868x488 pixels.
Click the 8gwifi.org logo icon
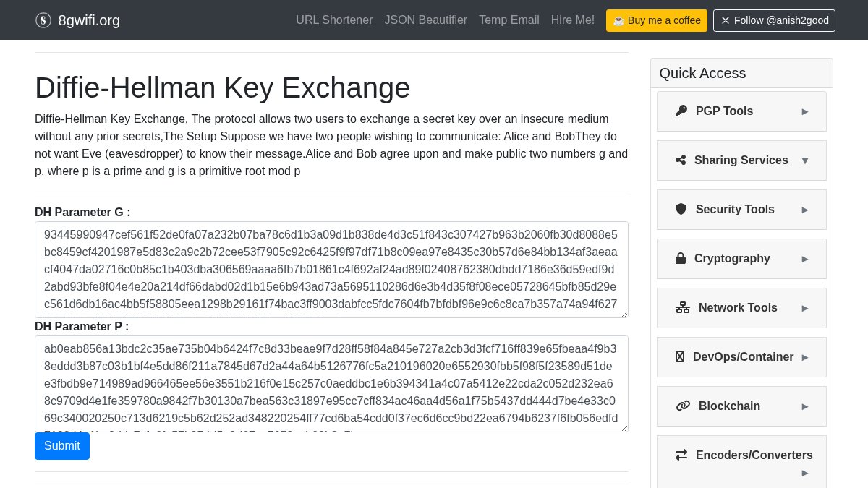click(43, 20)
